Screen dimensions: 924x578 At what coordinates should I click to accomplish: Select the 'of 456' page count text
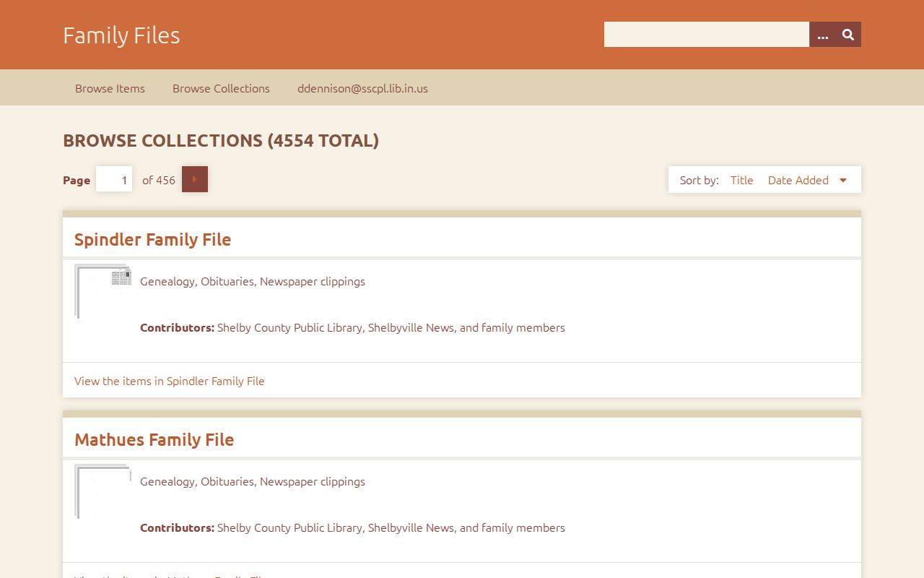159,180
